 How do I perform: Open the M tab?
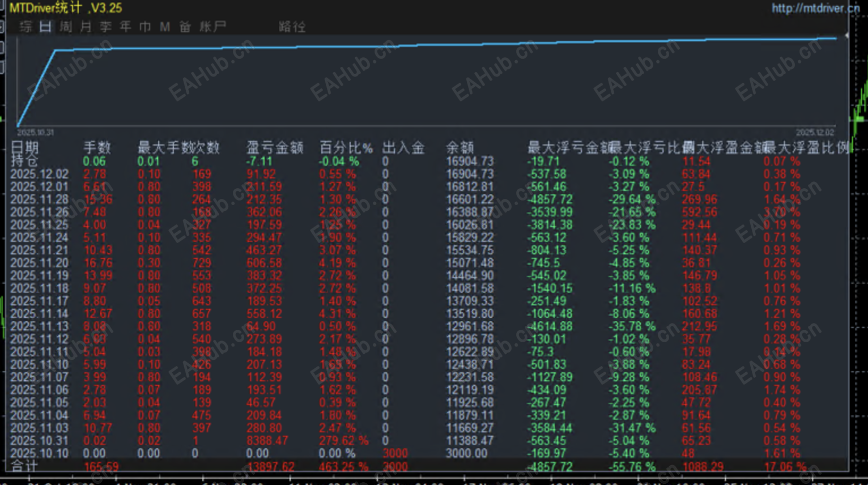pyautogui.click(x=165, y=27)
